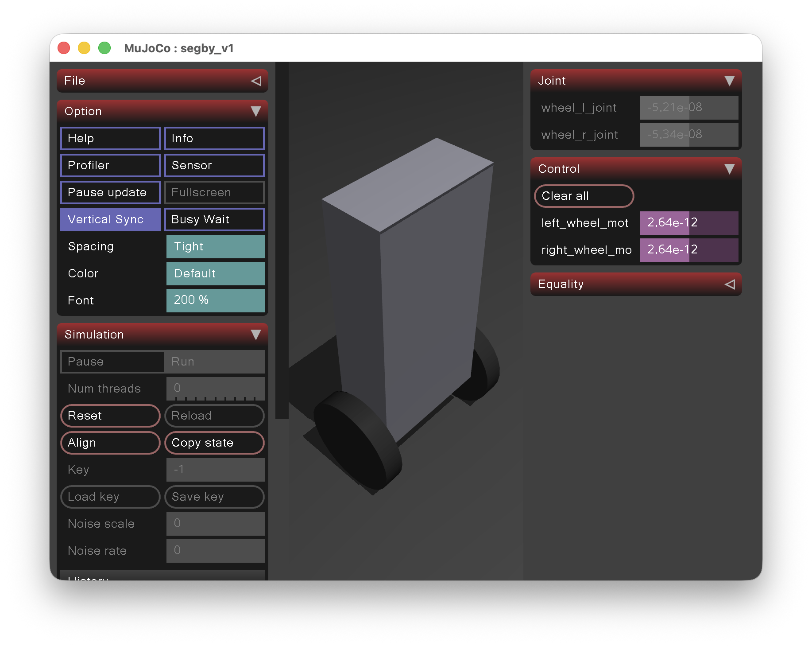
Task: Click the File section header
Action: (162, 81)
